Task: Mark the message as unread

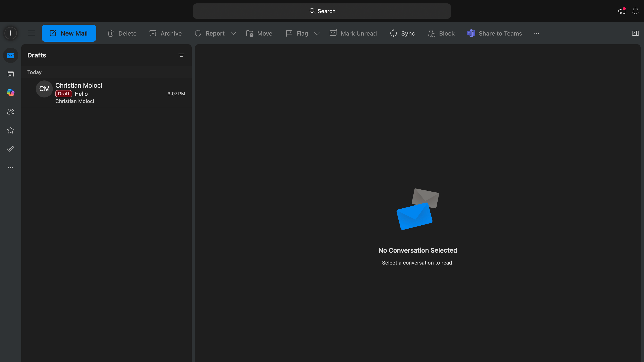Action: (x=353, y=33)
